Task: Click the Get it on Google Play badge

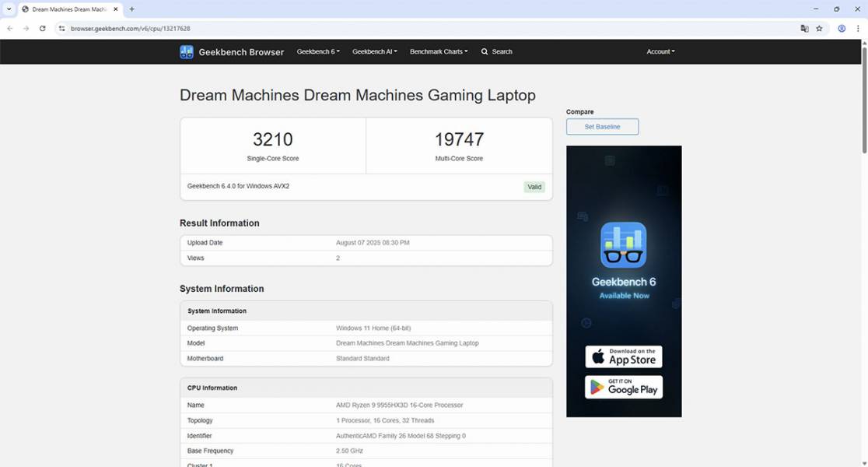Action: pos(623,387)
